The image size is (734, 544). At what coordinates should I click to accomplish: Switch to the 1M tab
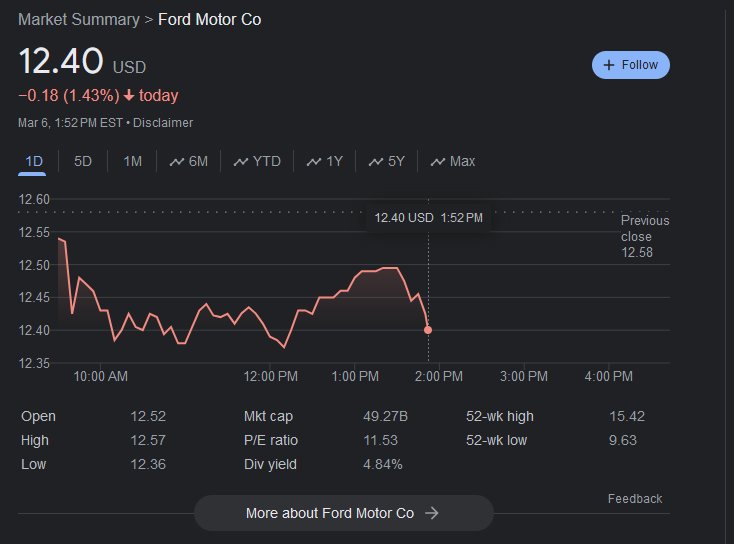coord(132,162)
